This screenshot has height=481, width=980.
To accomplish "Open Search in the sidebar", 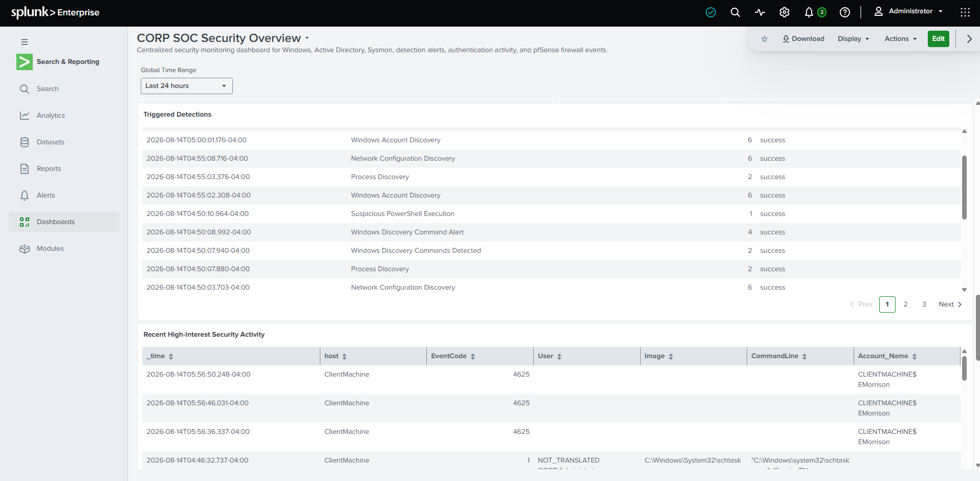I will [64, 89].
